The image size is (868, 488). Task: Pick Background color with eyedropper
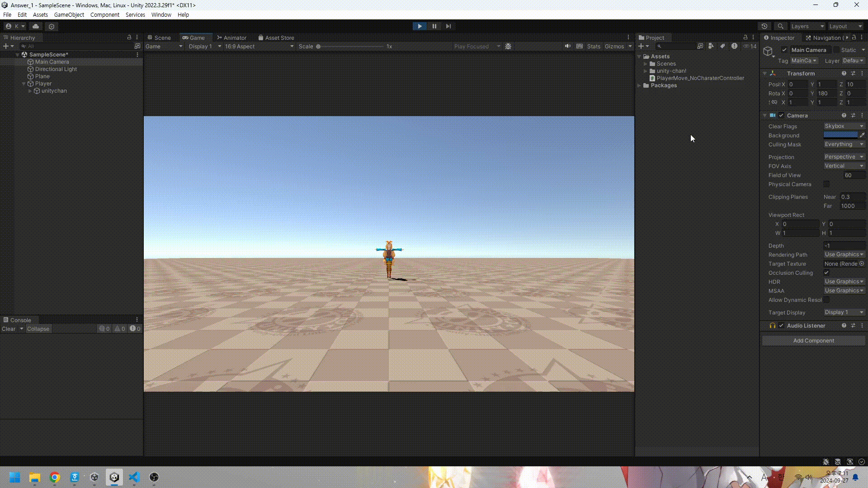tap(862, 135)
